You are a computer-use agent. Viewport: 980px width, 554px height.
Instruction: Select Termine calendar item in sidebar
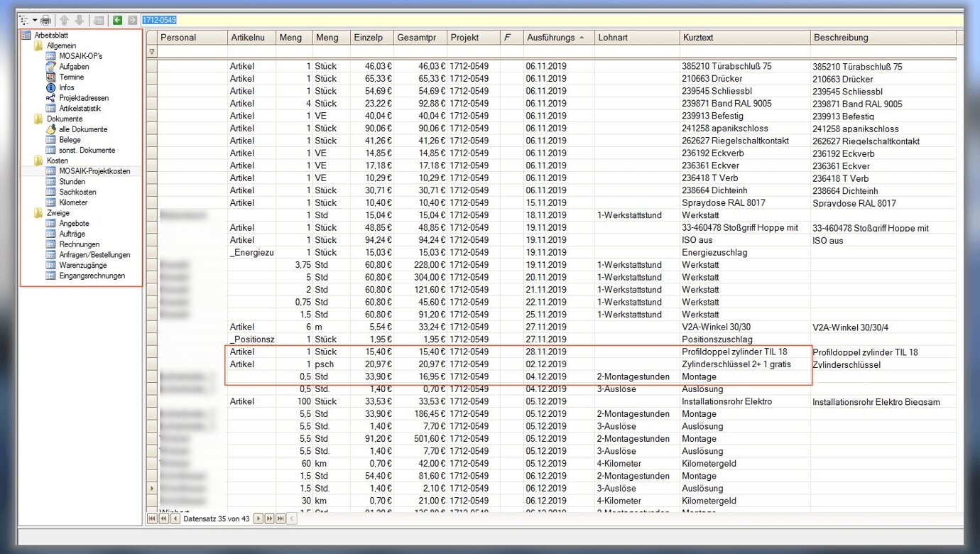71,77
